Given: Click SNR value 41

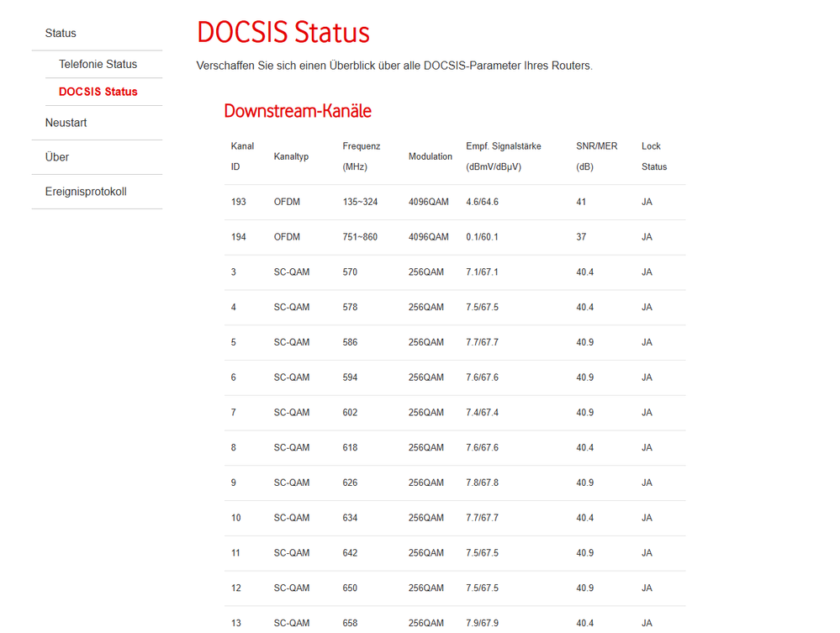Looking at the screenshot, I should (581, 202).
